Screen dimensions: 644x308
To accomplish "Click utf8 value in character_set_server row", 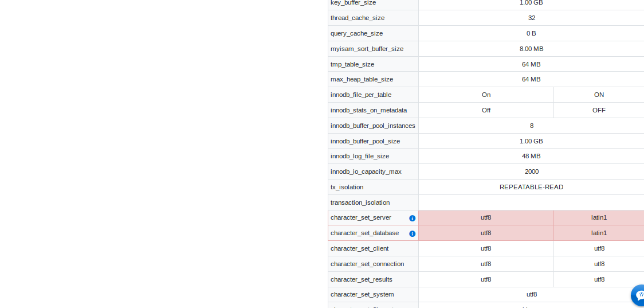I will pyautogui.click(x=486, y=217).
